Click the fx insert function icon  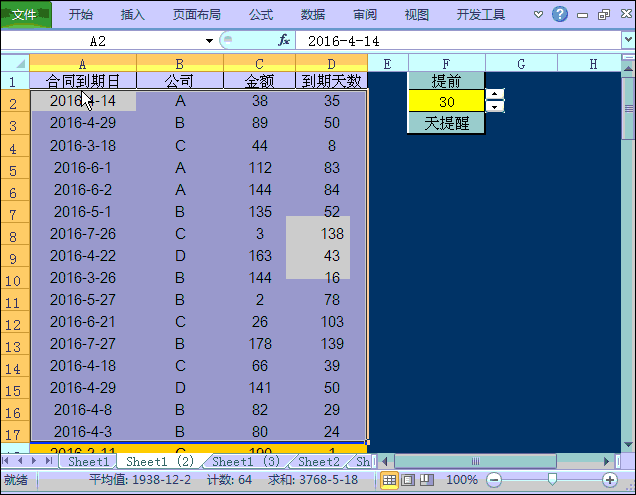pyautogui.click(x=284, y=41)
